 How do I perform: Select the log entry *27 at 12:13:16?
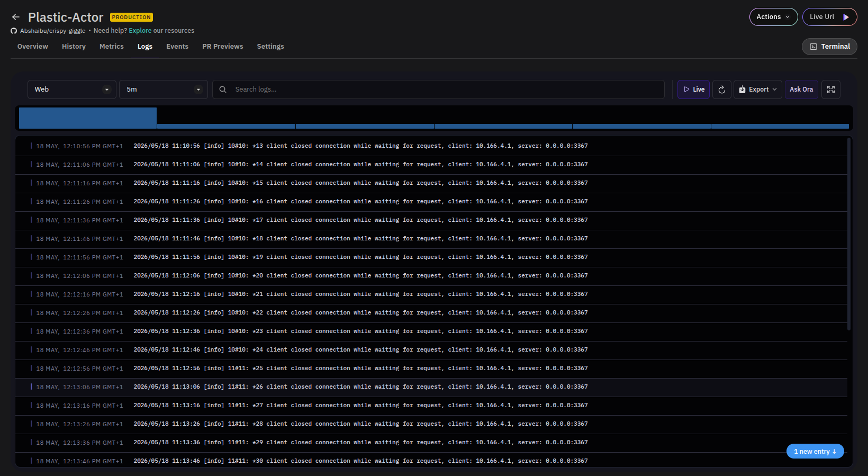431,406
